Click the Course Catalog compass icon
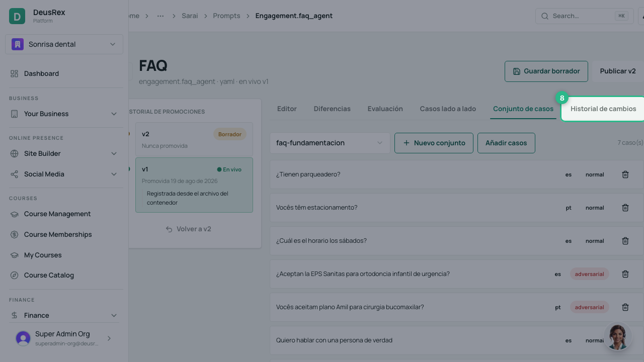 pyautogui.click(x=14, y=275)
